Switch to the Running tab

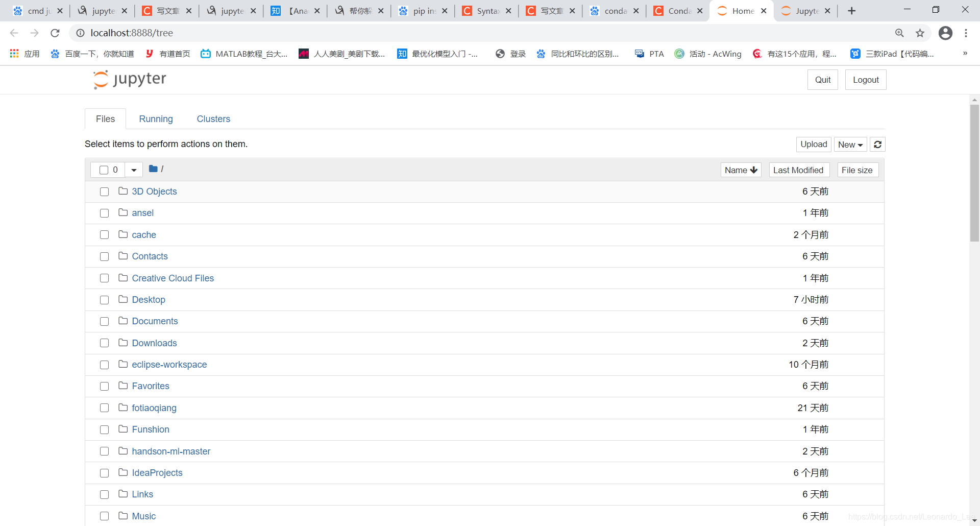[x=156, y=118]
